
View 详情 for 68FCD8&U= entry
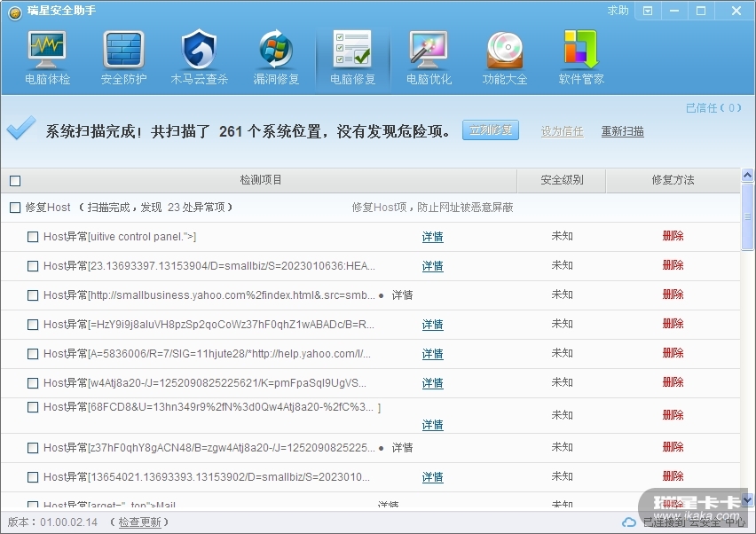tap(432, 425)
